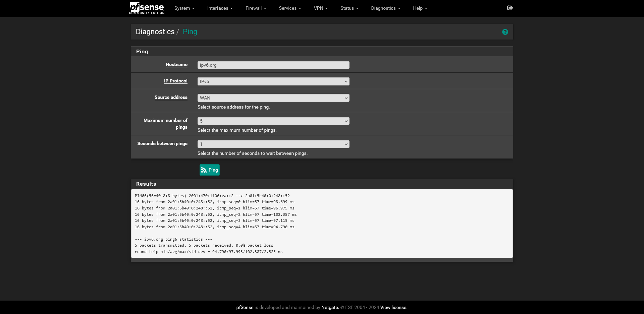644x314 pixels.
Task: Change the Maximum number of pings dropdown
Action: click(273, 121)
